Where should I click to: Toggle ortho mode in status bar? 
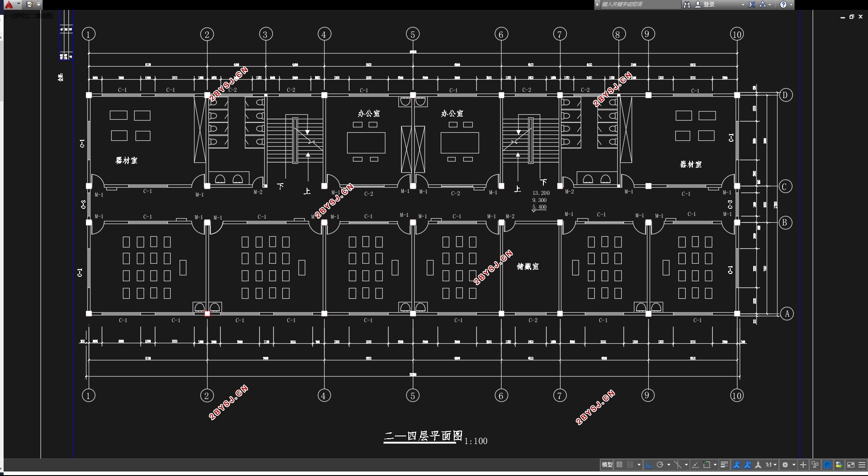[649, 465]
